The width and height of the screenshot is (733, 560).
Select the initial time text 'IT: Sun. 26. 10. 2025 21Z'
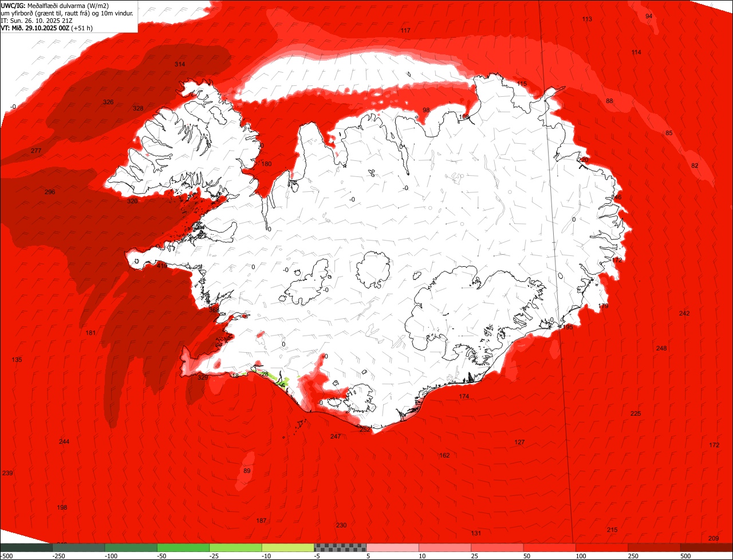(36, 21)
